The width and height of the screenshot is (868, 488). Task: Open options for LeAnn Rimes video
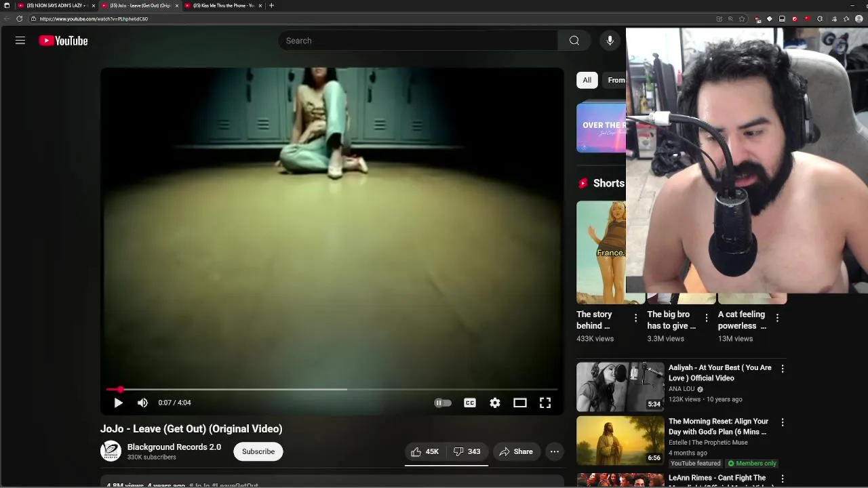(x=783, y=479)
